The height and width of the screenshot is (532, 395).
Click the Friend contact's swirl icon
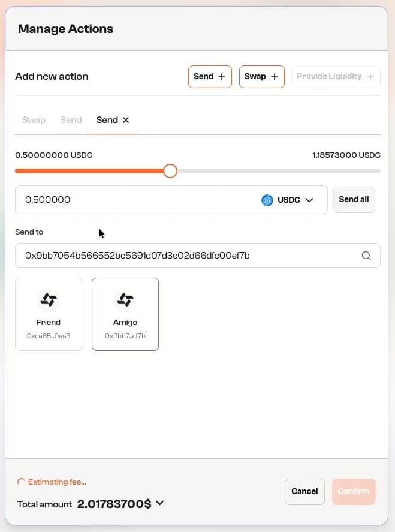pos(49,299)
